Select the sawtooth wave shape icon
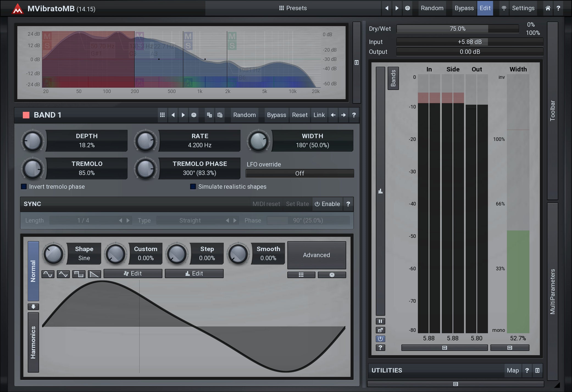The image size is (572, 392). point(94,274)
